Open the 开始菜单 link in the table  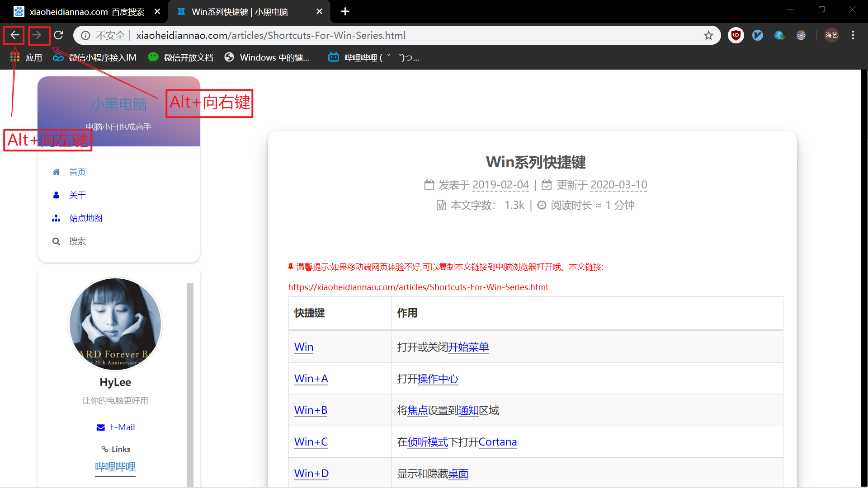468,347
